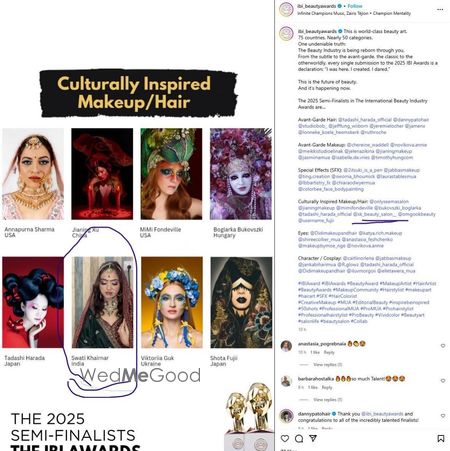Open dannypatohair's profile avatar
Image resolution: width=450 pixels, height=451 pixels.
click(x=286, y=416)
